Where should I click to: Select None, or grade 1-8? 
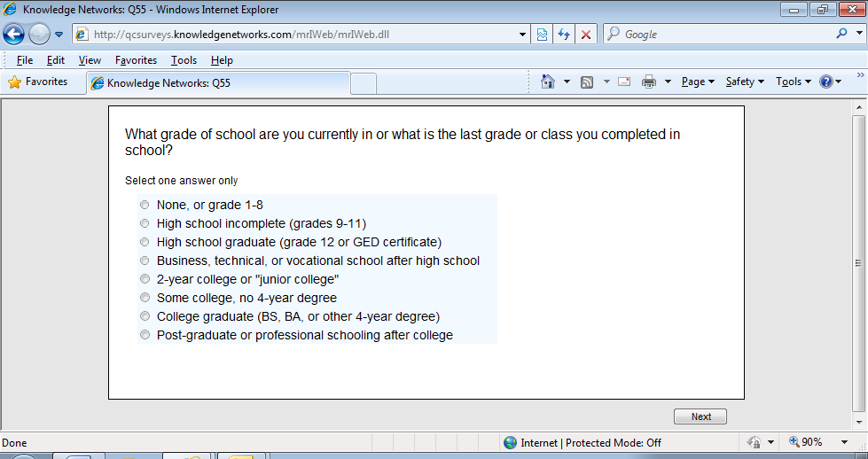click(145, 205)
